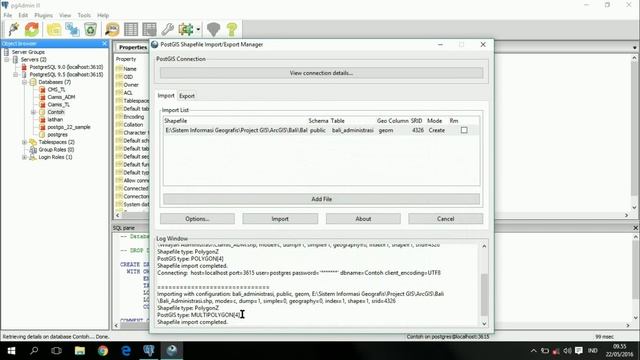Click the Log Window scrollbar thumb
Screen dimensions: 640x360
click(x=484, y=295)
